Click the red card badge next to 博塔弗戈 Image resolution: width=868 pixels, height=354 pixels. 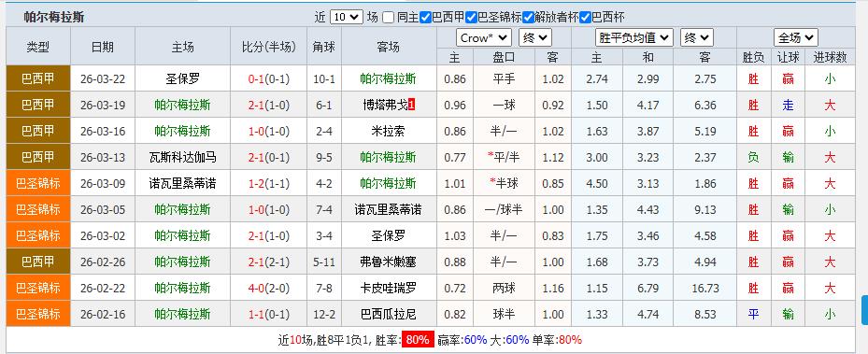[411, 106]
